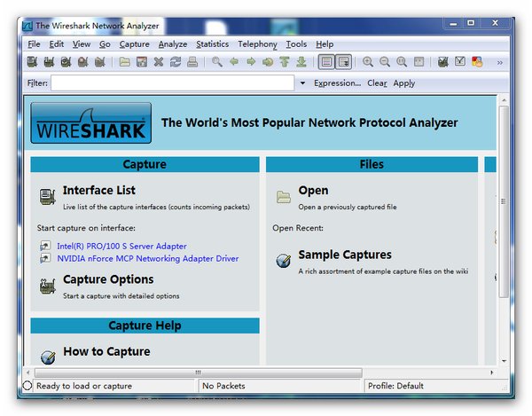Expand the Filter history dropdown arrow
This screenshot has height=416, width=532.
tap(302, 83)
